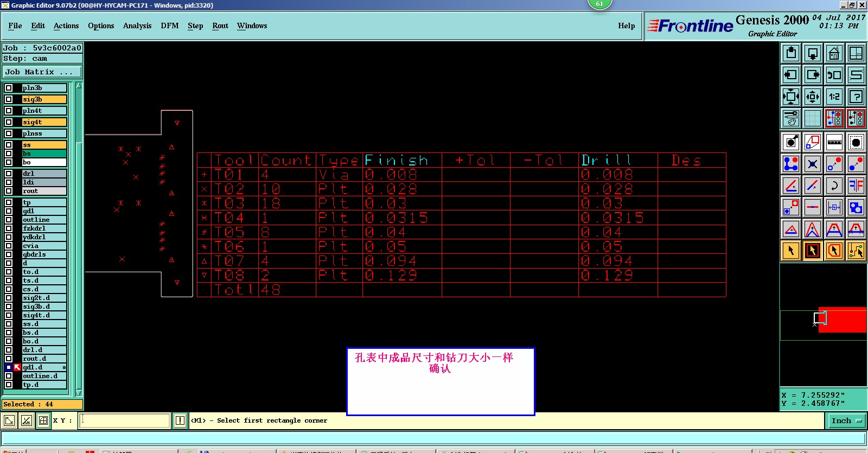This screenshot has height=453, width=868.
Task: Toggle the grid display icon
Action: (813, 118)
